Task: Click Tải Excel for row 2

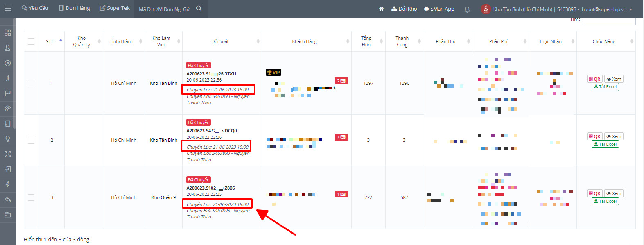Action: pyautogui.click(x=605, y=144)
